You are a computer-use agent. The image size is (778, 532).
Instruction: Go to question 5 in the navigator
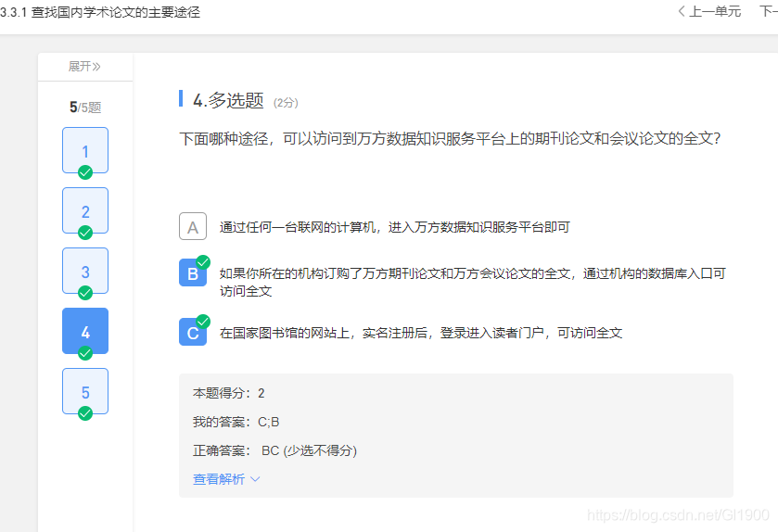85,391
